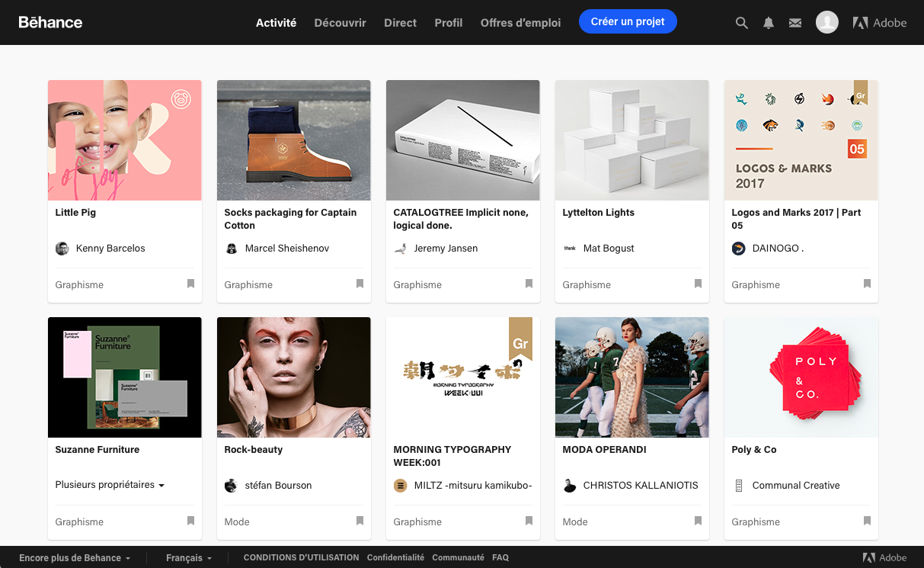924x568 pixels.
Task: Open the Little Pig project title
Action: pyautogui.click(x=75, y=213)
